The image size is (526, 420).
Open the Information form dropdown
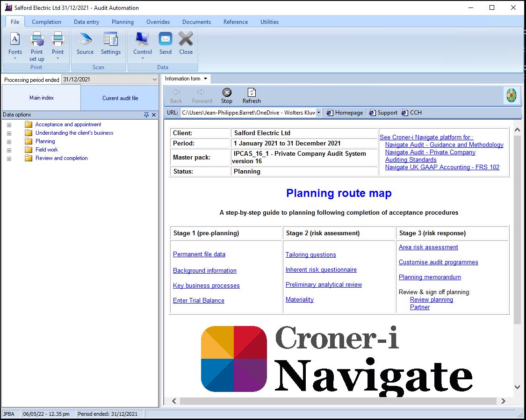pos(205,79)
